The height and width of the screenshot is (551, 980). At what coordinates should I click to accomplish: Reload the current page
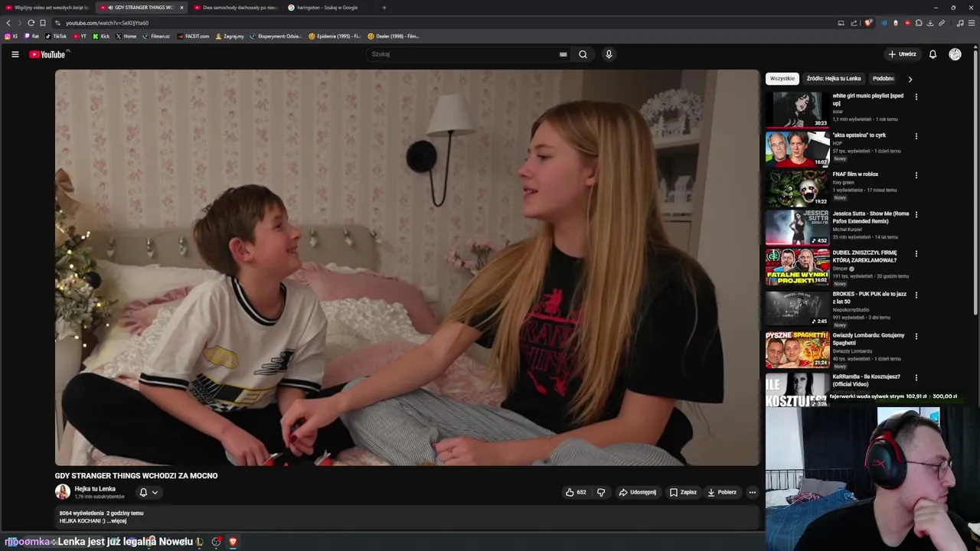31,23
